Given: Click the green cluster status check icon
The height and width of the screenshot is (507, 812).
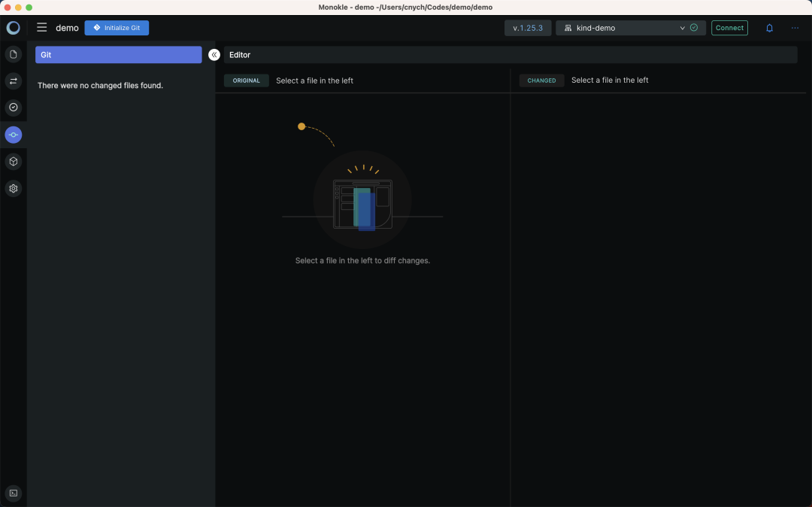Looking at the screenshot, I should pyautogui.click(x=694, y=27).
